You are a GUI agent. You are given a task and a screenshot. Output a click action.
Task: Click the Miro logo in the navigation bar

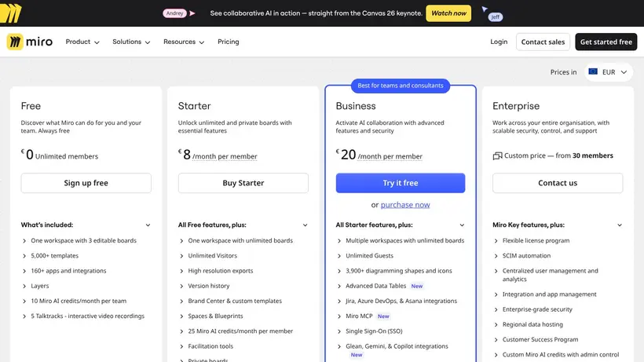coord(30,42)
